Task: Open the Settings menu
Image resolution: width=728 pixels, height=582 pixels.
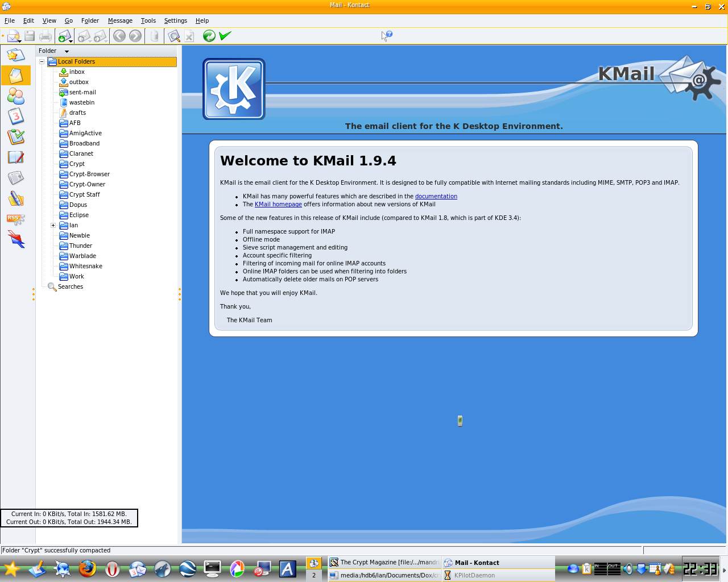Action: point(175,20)
